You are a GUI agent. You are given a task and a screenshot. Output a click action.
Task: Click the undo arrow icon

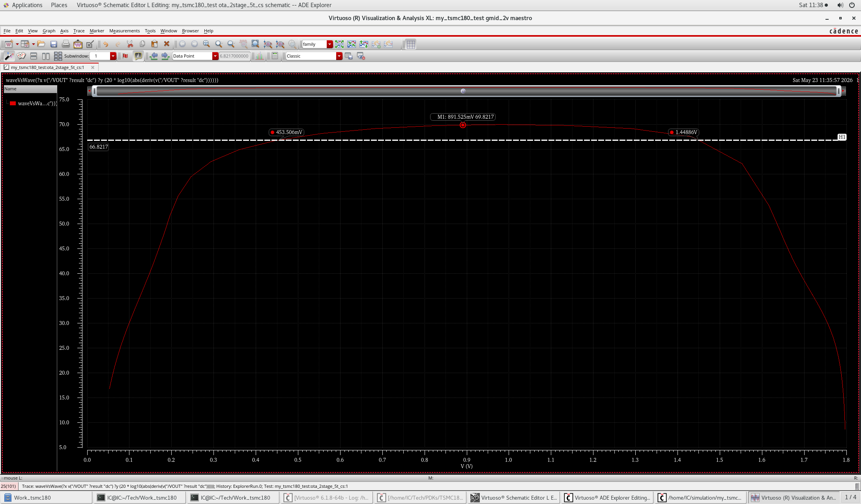[106, 44]
